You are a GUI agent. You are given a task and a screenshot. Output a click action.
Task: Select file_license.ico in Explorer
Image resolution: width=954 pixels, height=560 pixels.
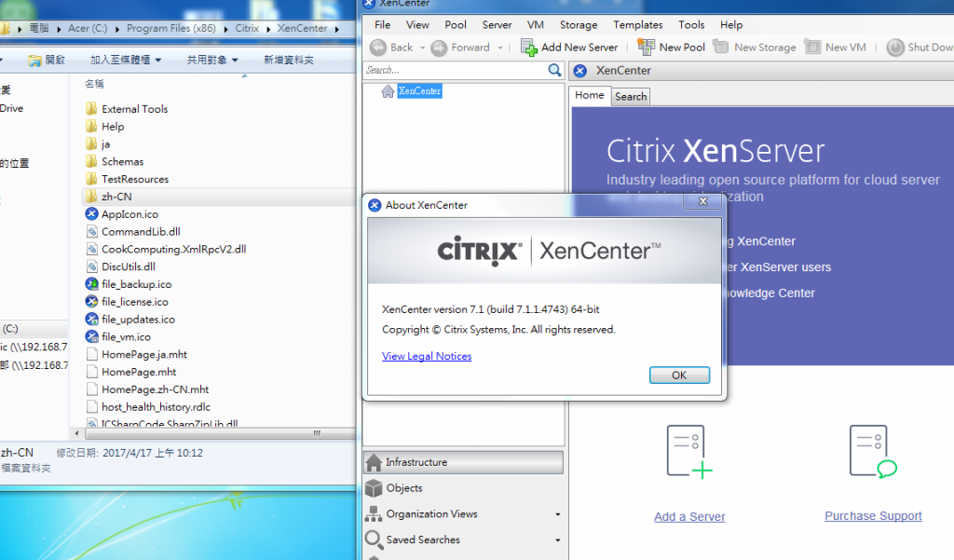pyautogui.click(x=134, y=302)
